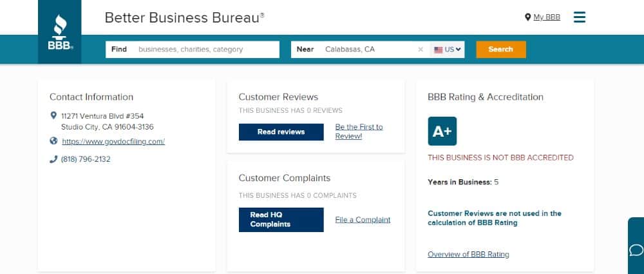Open the chat bubble widget
This screenshot has width=644, height=274.
coord(636,250)
